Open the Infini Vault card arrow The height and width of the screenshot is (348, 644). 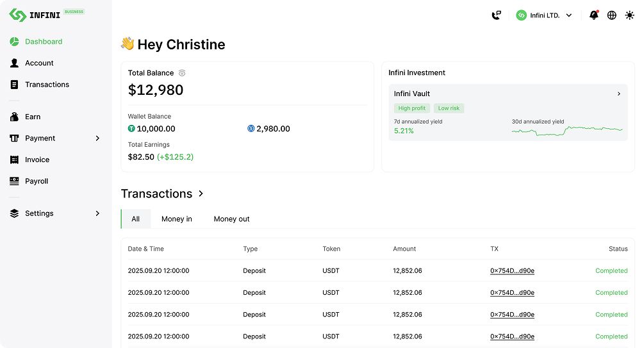click(x=618, y=94)
